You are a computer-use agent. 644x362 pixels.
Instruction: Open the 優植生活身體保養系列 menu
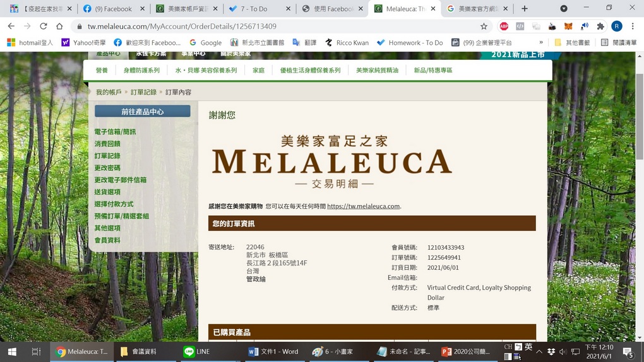[x=310, y=70]
